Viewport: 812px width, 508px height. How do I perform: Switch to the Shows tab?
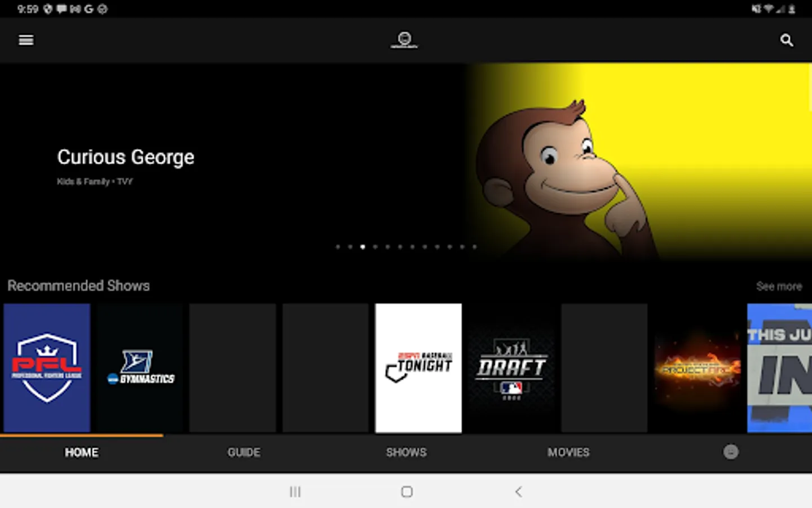pos(406,453)
